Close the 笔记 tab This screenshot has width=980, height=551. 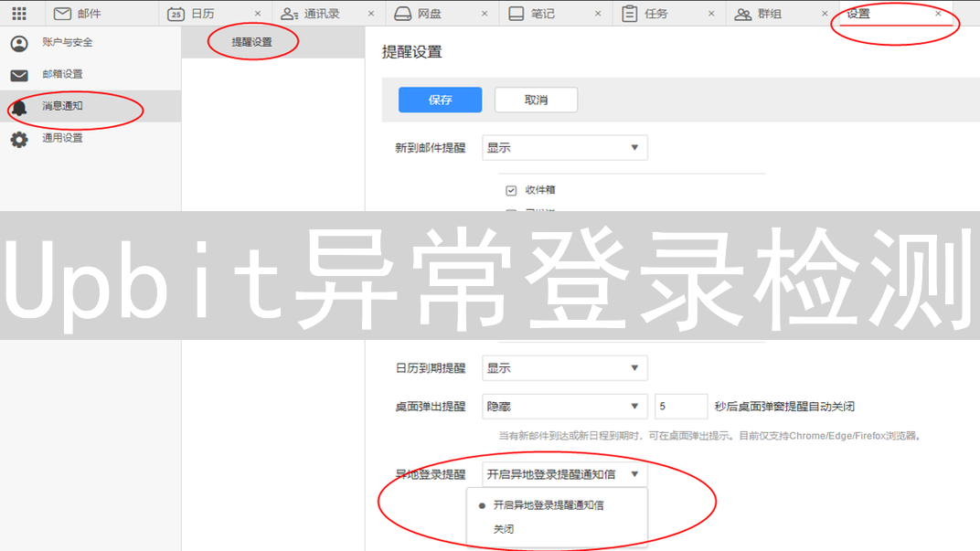[x=598, y=14]
